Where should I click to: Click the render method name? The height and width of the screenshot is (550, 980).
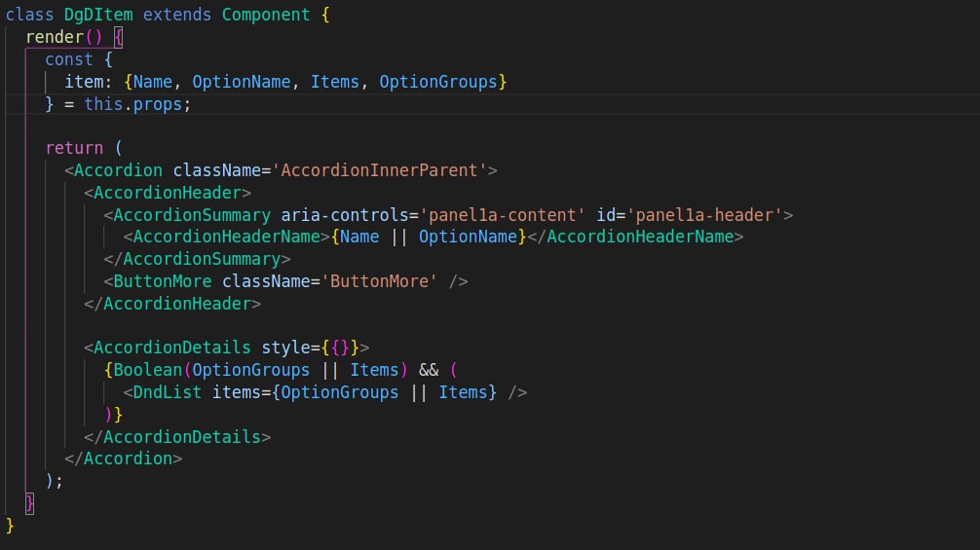pos(55,37)
